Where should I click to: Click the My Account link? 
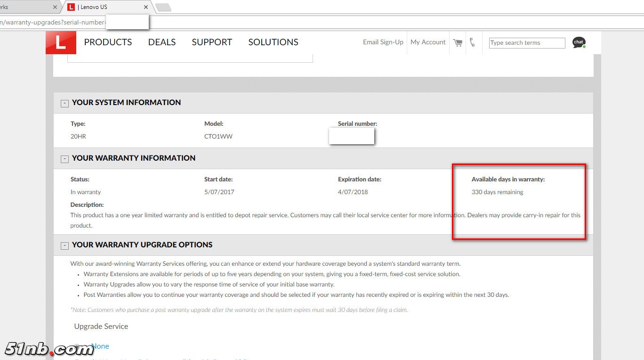(x=427, y=42)
